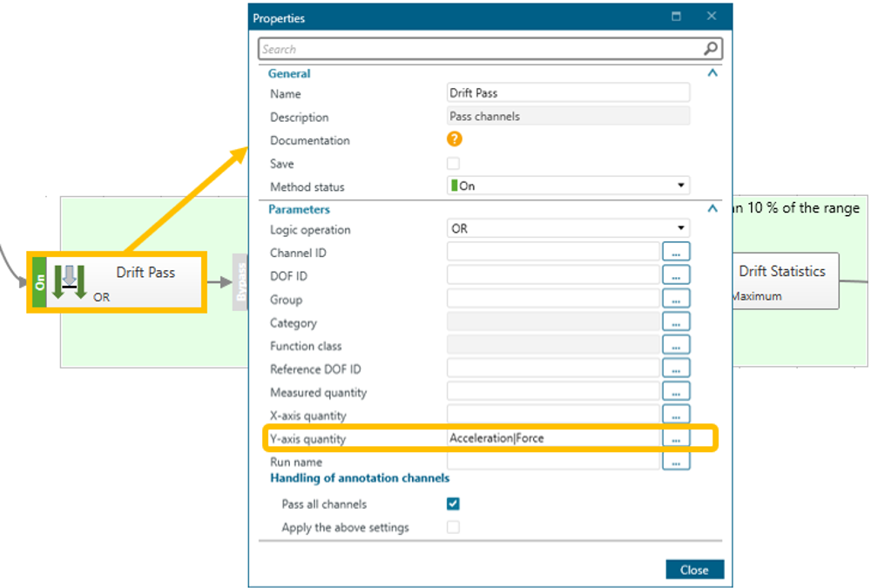
Task: Click the Y-axis quantity text field
Action: coord(553,438)
